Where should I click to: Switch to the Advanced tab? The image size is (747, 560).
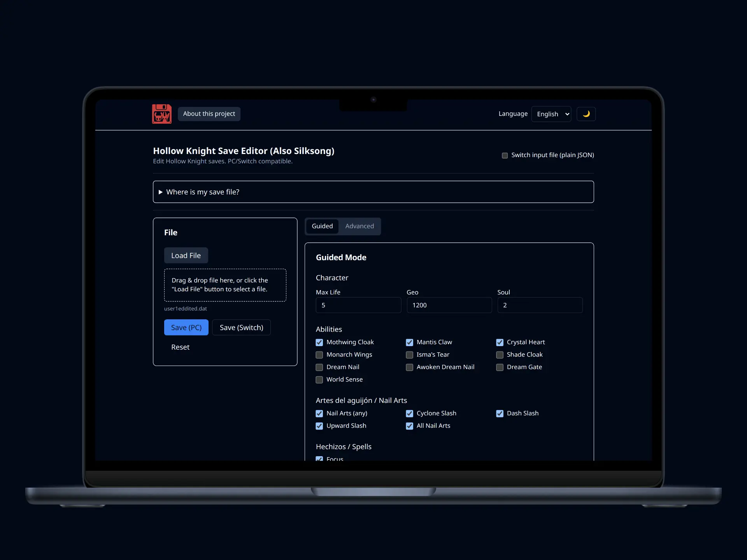pyautogui.click(x=359, y=226)
